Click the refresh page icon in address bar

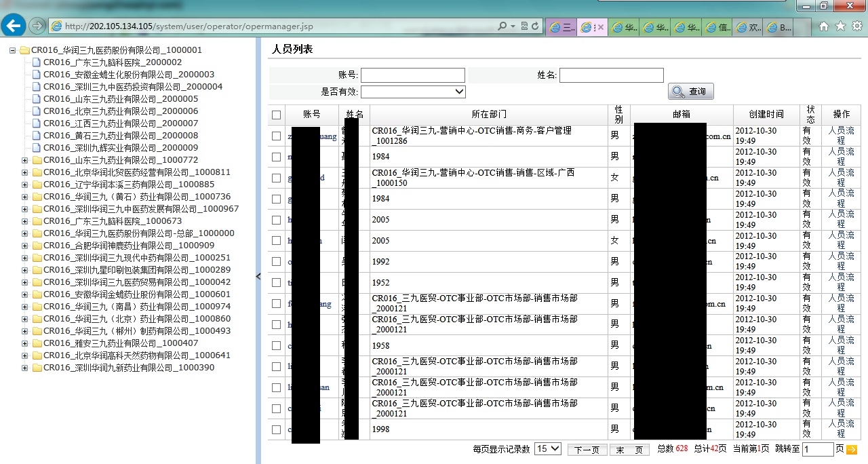(536, 26)
